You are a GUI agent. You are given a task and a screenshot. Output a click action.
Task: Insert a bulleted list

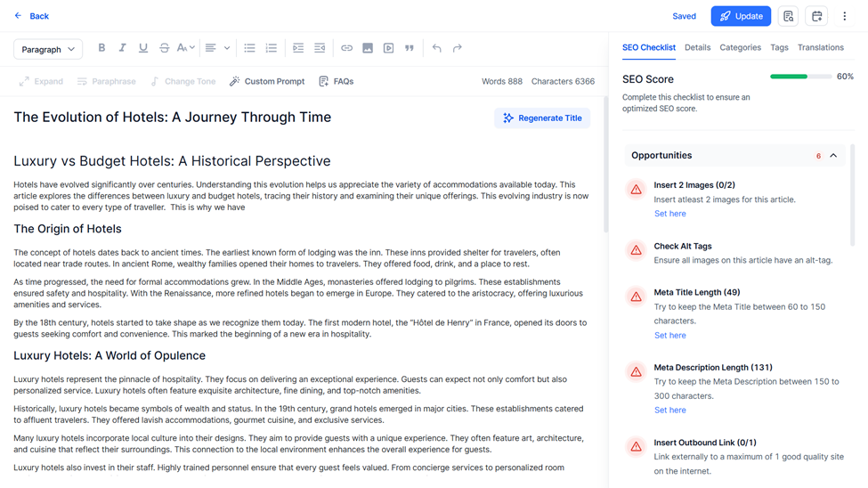coord(249,47)
